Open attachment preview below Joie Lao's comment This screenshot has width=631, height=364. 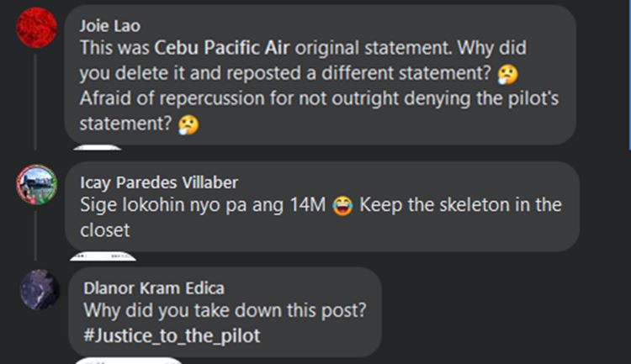tap(98, 148)
